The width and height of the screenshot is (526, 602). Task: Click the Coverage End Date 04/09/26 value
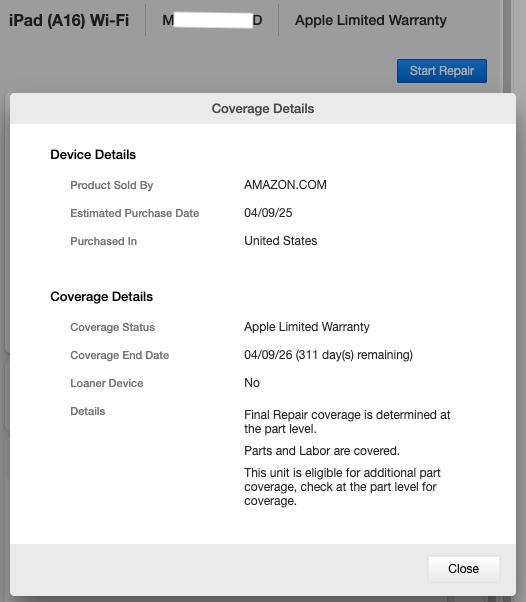click(x=328, y=355)
